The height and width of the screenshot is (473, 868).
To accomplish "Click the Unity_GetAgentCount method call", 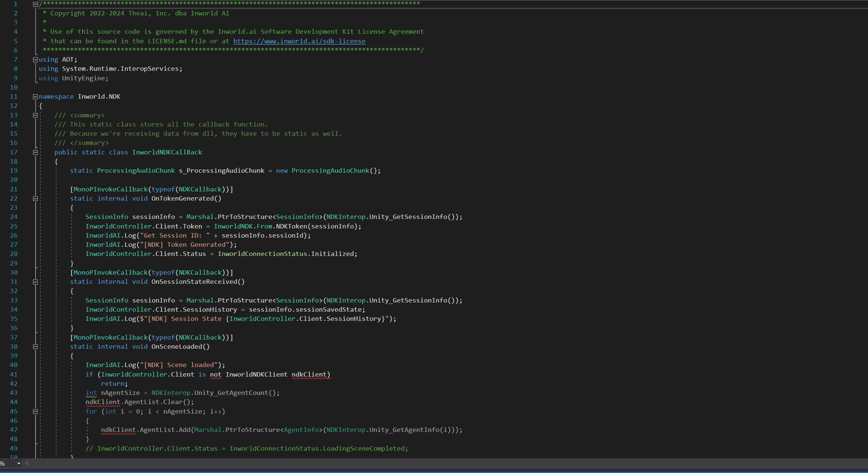I will coord(231,393).
